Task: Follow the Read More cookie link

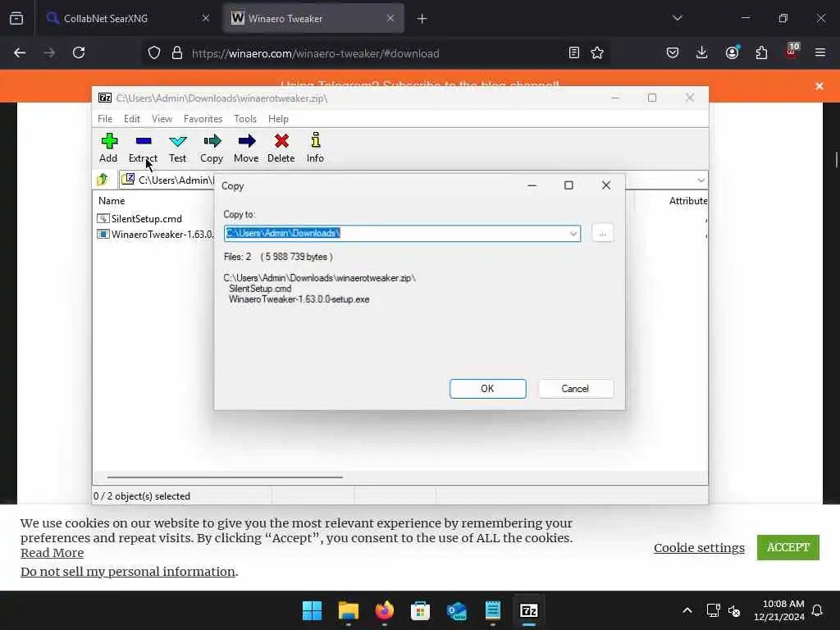Action: click(x=52, y=553)
